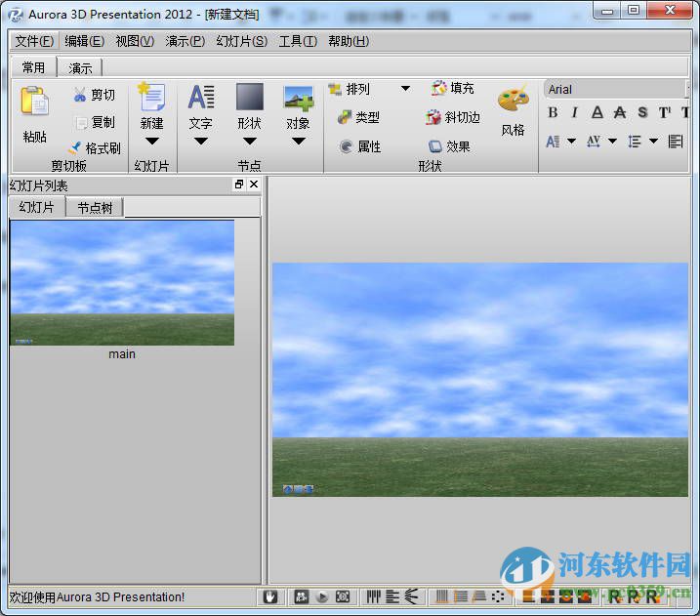The height and width of the screenshot is (616, 700).
Task: Switch to the Presentation (演示) ribbon tab
Action: coord(80,68)
